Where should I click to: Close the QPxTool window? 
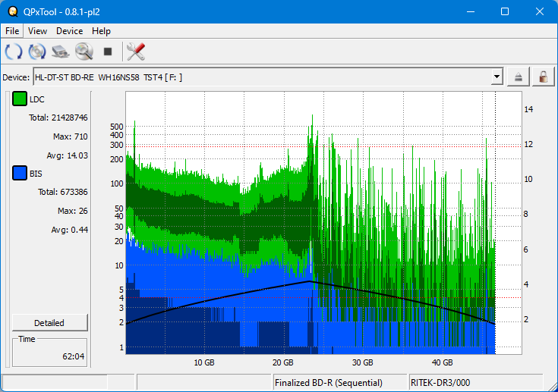[x=540, y=11]
